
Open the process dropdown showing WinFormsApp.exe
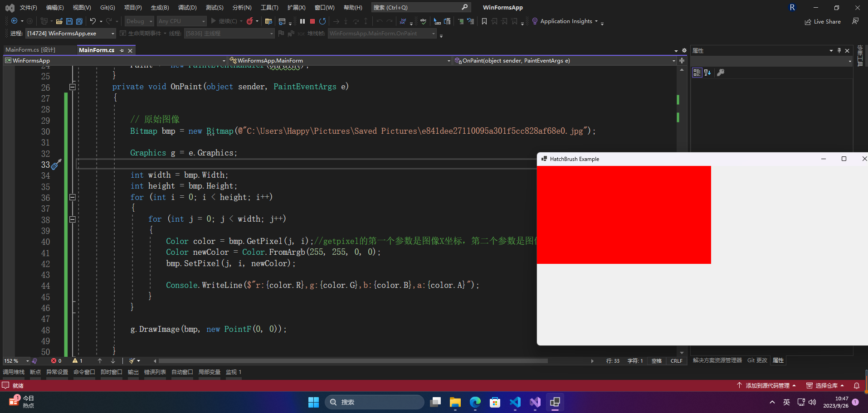71,34
